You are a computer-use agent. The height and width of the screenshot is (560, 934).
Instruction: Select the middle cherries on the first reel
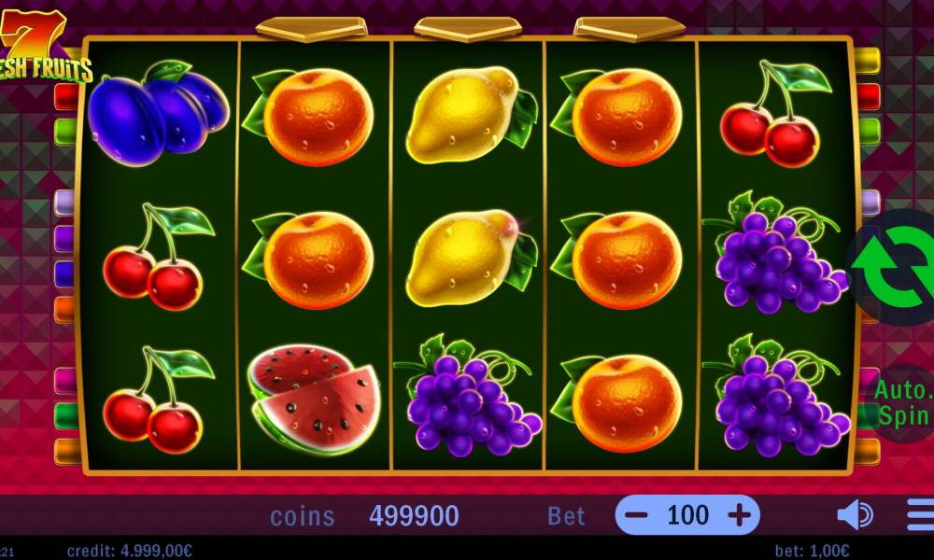[x=159, y=257]
